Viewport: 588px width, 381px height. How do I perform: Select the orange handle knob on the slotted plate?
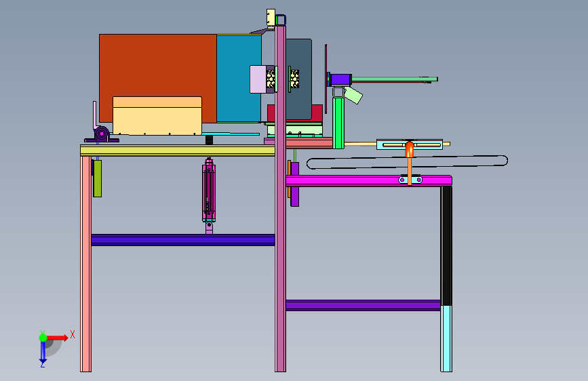click(410, 149)
